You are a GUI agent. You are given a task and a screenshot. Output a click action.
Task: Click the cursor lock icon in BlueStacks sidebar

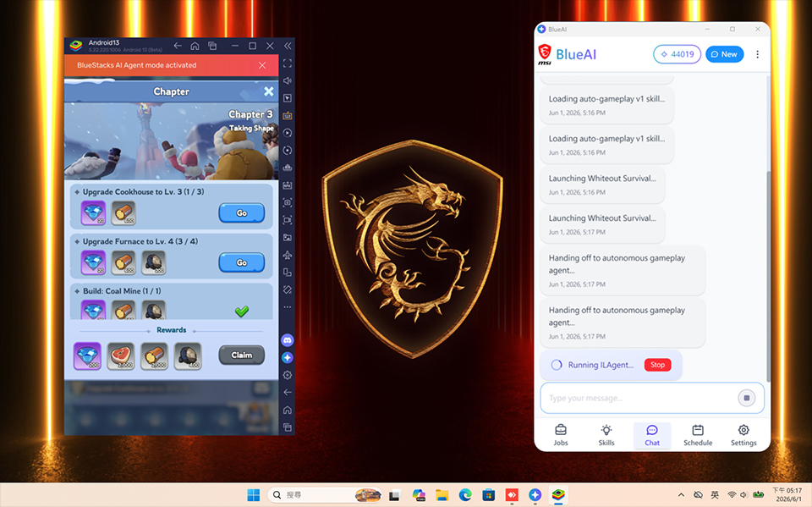click(288, 98)
